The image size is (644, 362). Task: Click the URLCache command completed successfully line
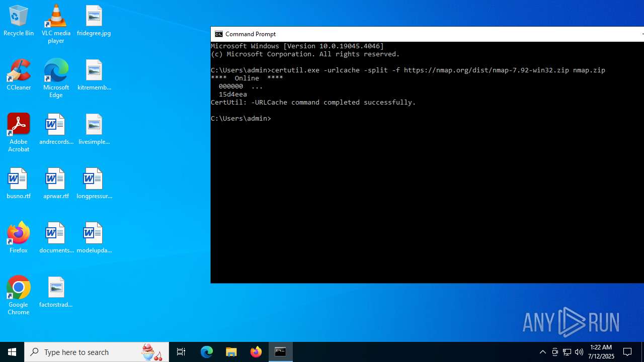313,103
